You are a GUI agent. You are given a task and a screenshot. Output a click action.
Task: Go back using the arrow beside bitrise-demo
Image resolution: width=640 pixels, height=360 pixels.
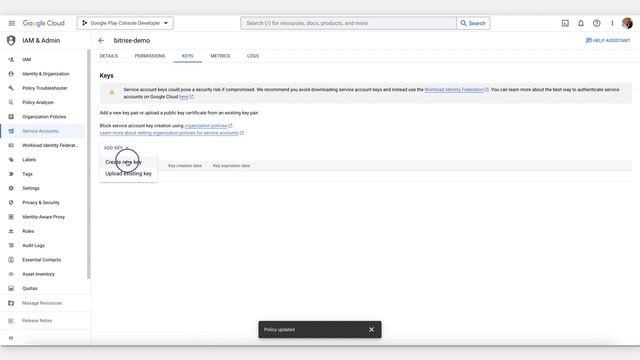(x=101, y=40)
